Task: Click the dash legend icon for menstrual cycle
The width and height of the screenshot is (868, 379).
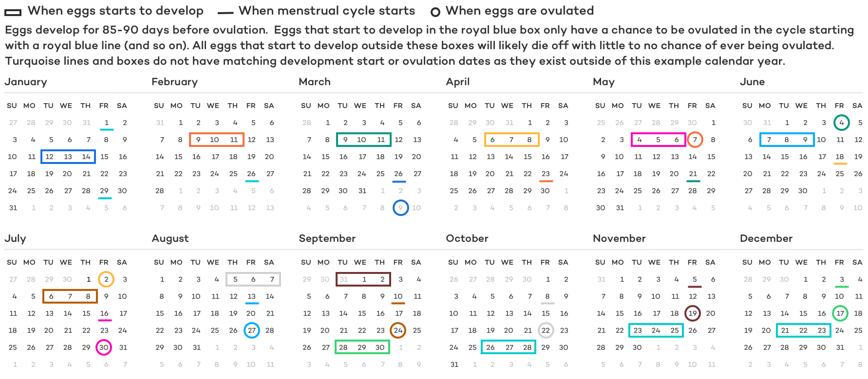Action: click(225, 13)
